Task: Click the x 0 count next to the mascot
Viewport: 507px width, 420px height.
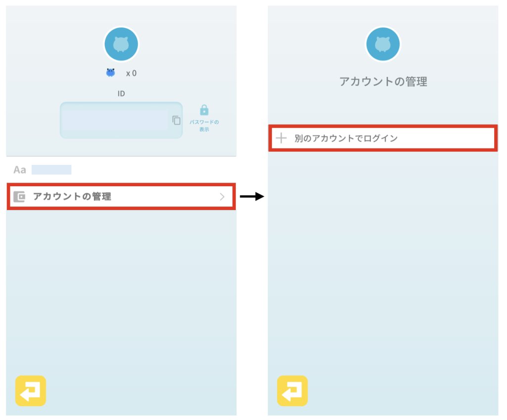Action: click(131, 73)
